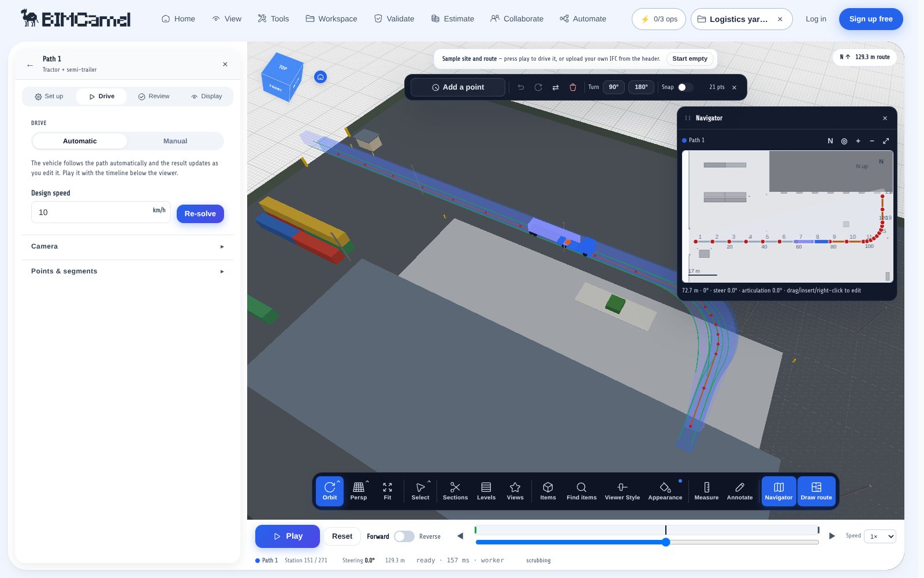The width and height of the screenshot is (924, 578).
Task: Select Automatic drive mode
Action: coord(80,141)
